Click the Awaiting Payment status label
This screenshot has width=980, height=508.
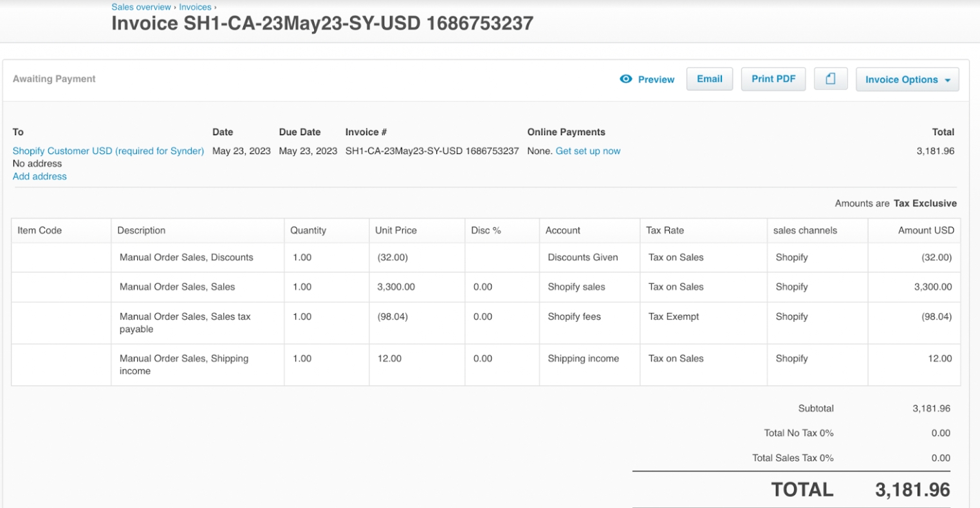(x=53, y=79)
